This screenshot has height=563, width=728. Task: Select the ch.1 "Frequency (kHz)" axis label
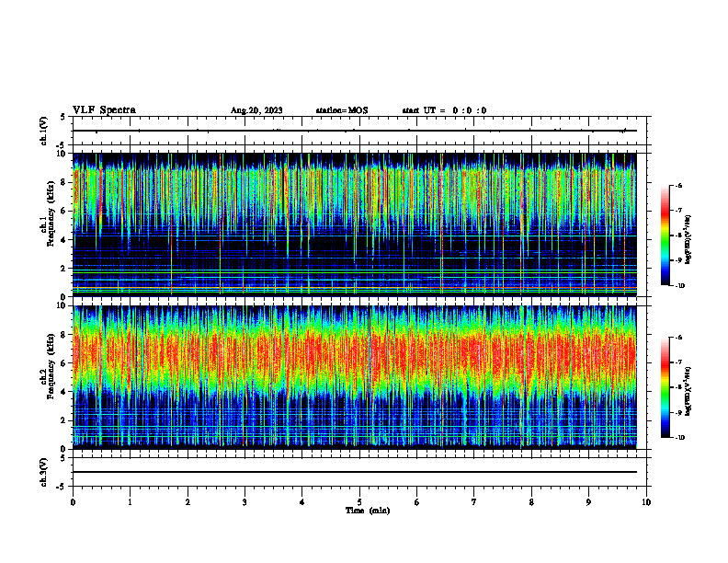pos(50,213)
